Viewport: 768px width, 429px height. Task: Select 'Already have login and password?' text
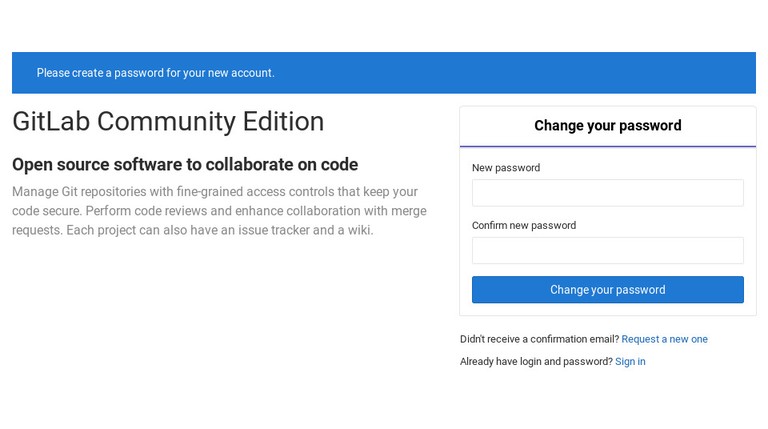tap(536, 361)
